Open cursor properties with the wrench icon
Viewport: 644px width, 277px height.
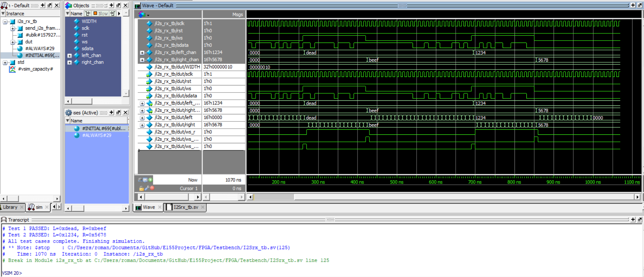pos(147,188)
